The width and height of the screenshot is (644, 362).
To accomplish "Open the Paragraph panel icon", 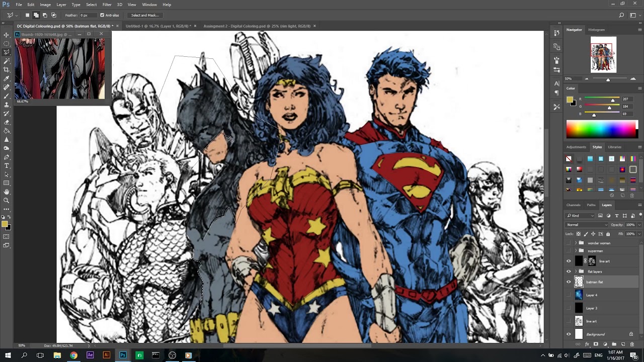I will (556, 93).
